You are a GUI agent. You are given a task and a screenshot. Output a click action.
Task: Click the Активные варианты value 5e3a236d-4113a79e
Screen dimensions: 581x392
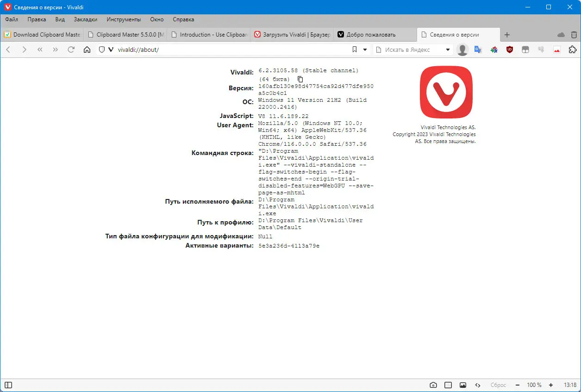pos(289,246)
